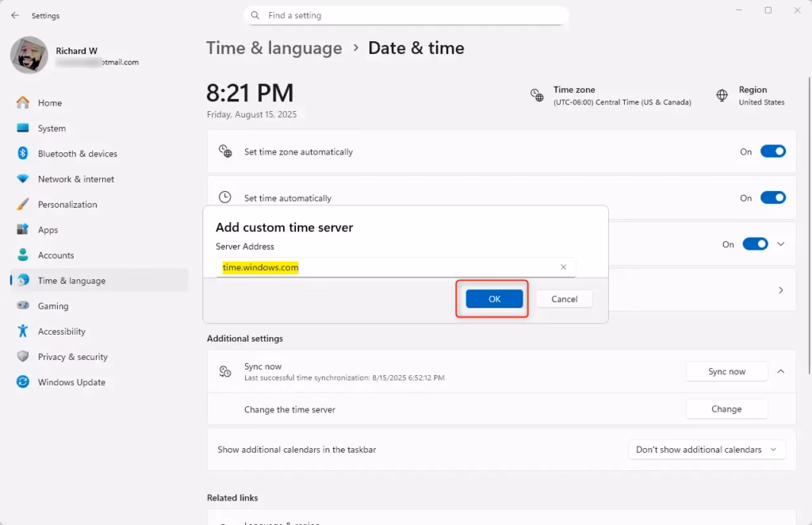Click the back arrow in Settings header

(15, 16)
